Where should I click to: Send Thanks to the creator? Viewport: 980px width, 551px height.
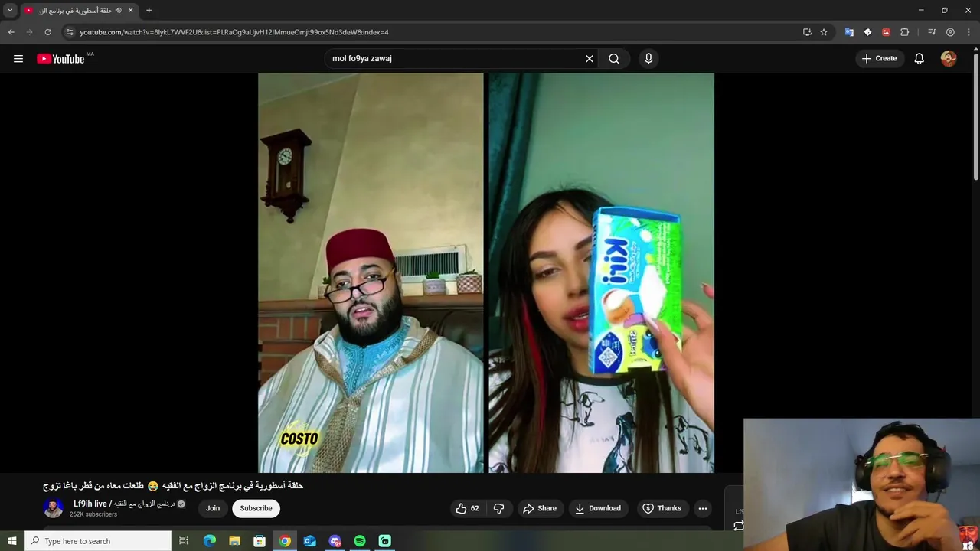pyautogui.click(x=661, y=508)
